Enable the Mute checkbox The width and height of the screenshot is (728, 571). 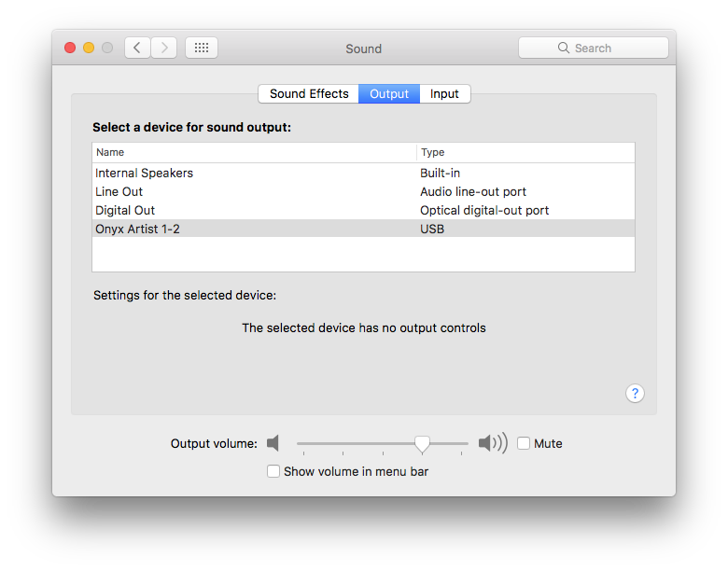pos(524,443)
